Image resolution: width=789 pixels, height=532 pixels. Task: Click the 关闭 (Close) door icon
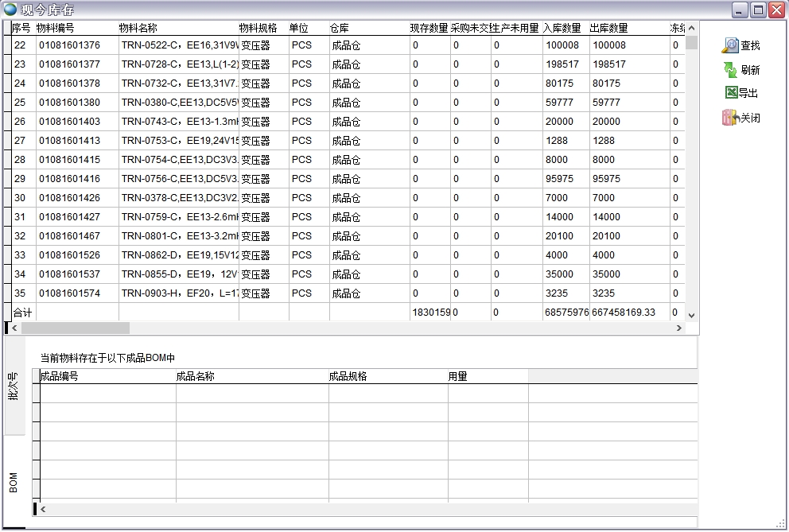coord(730,118)
